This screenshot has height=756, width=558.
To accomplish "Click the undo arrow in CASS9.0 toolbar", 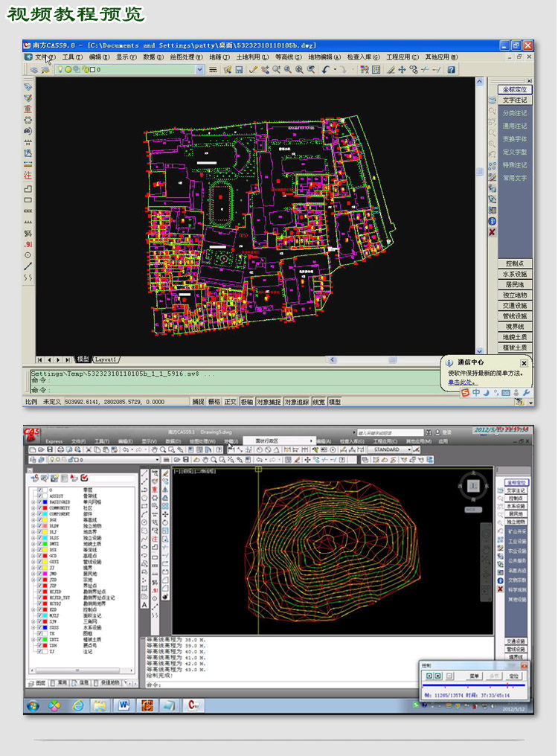I will coord(326,70).
